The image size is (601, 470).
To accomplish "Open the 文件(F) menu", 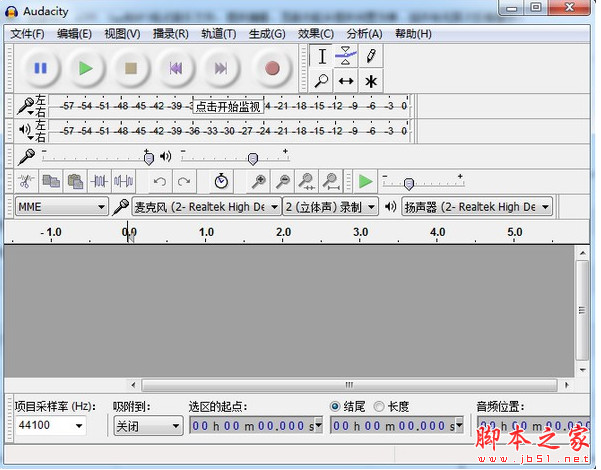I will click(x=27, y=34).
